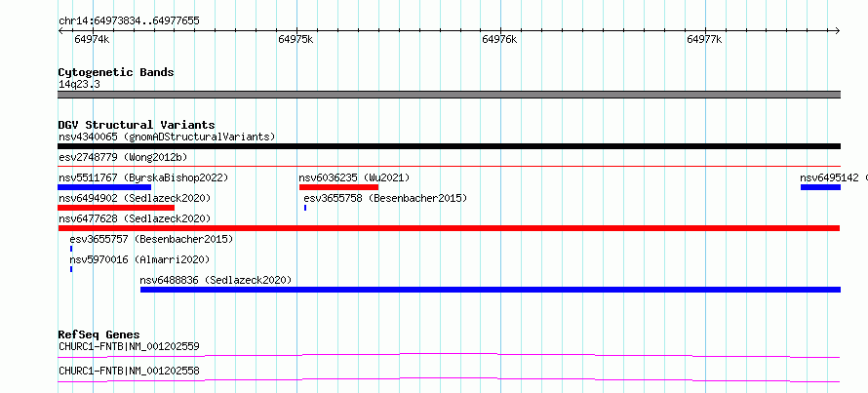Image resolution: width=868 pixels, height=393 pixels.
Task: Click the 64975k ruler tick label
Action: [x=296, y=39]
